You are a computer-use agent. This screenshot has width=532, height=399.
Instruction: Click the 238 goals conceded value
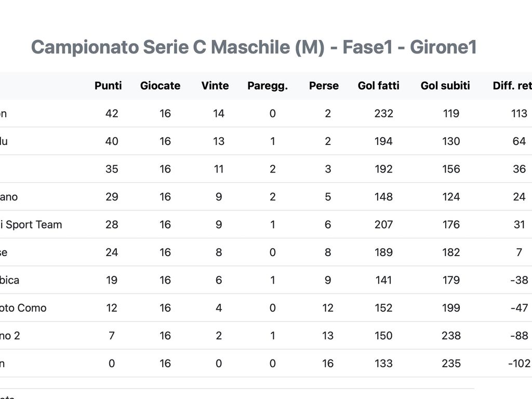(451, 336)
